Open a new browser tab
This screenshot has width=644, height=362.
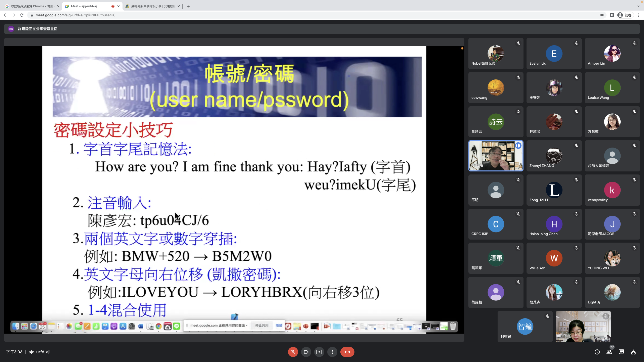[188, 6]
